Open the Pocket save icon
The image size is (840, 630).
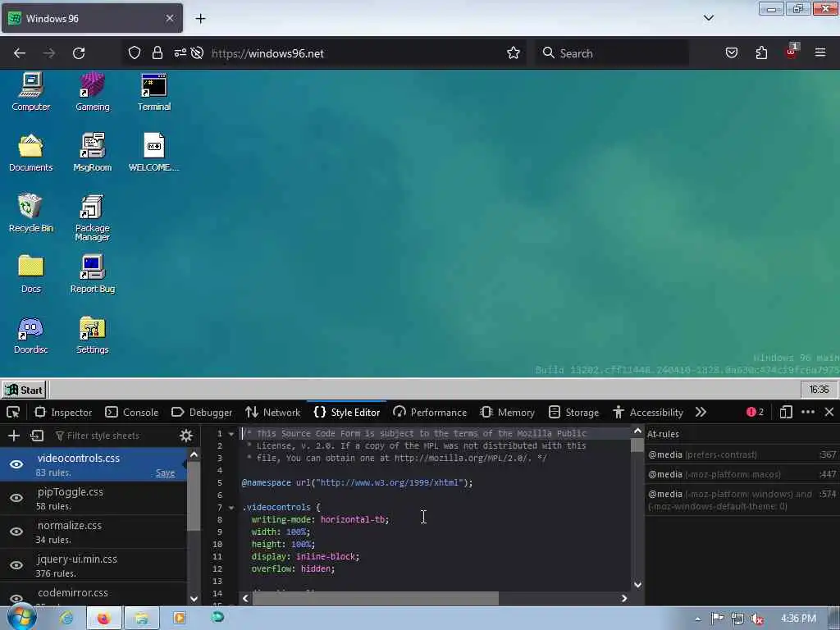732,52
